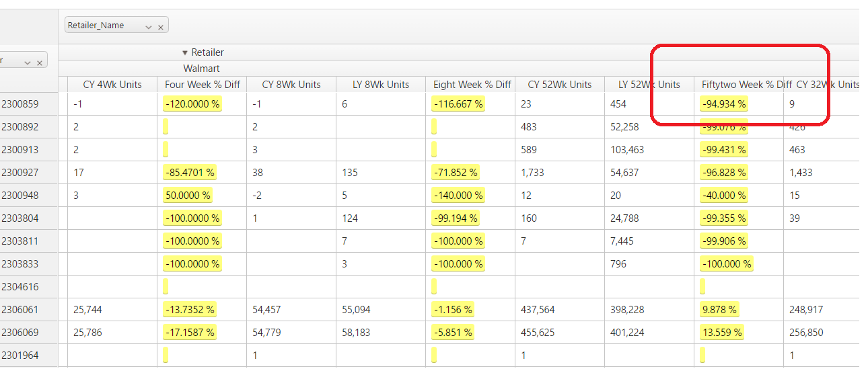The image size is (868, 375).
Task: Remove the Retailer_Name field chip
Action: [161, 28]
